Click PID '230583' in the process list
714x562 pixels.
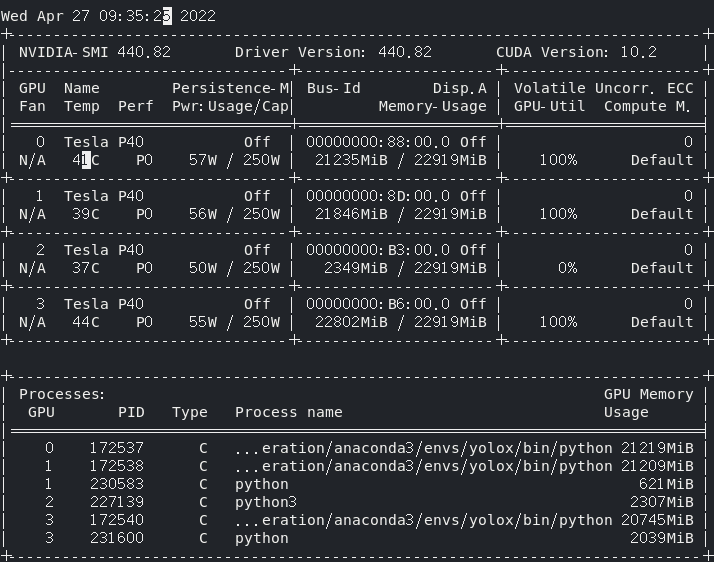pos(117,484)
